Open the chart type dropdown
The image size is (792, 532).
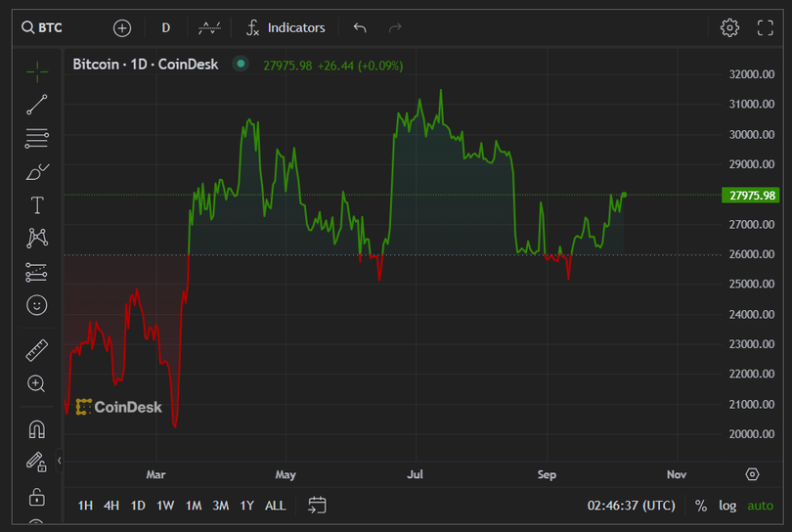point(209,27)
